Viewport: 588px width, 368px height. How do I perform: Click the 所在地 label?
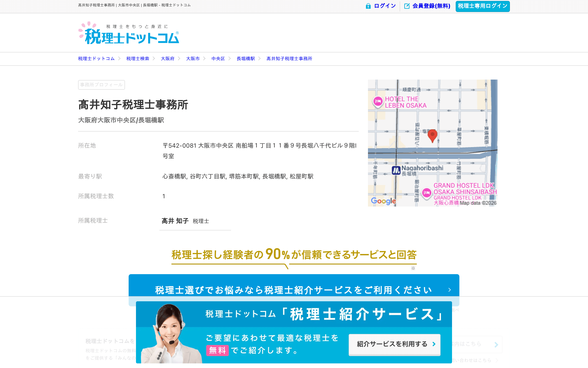[87, 146]
